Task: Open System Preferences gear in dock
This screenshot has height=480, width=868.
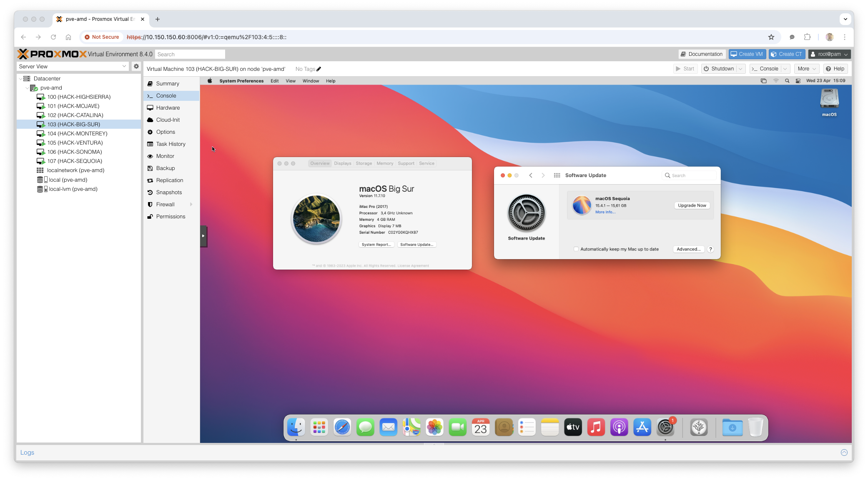Action: [665, 427]
